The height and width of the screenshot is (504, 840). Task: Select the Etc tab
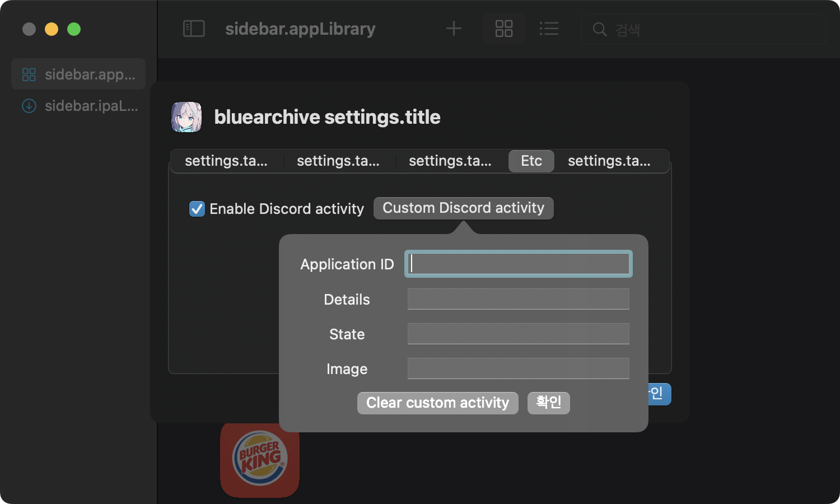point(531,161)
